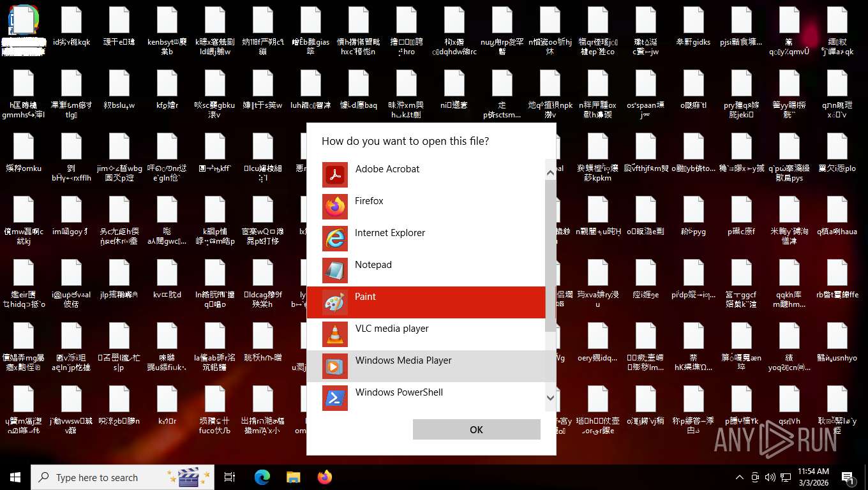Viewport: 868px width, 490px height.
Task: Select the Internet Explorer text label
Action: pyautogui.click(x=390, y=233)
